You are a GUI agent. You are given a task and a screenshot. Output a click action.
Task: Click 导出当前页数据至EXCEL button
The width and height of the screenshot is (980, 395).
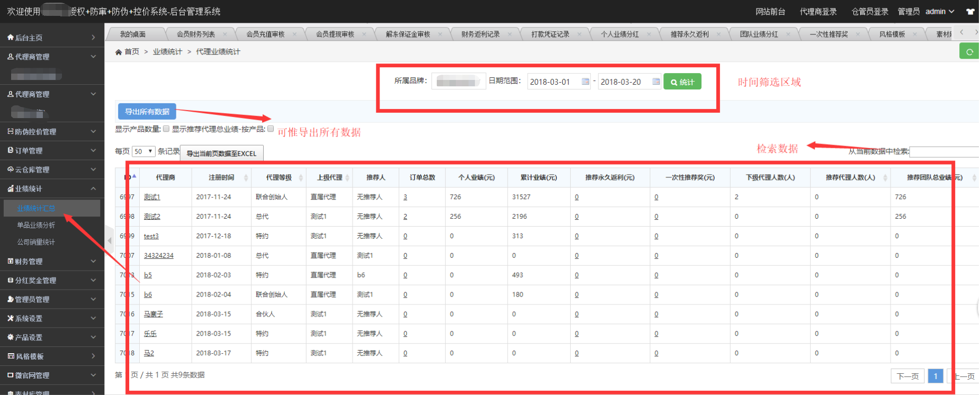221,154
